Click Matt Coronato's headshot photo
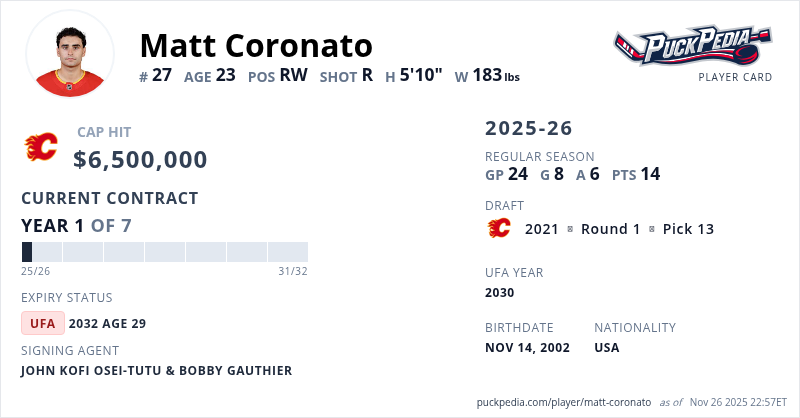This screenshot has width=800, height=418. 70,55
